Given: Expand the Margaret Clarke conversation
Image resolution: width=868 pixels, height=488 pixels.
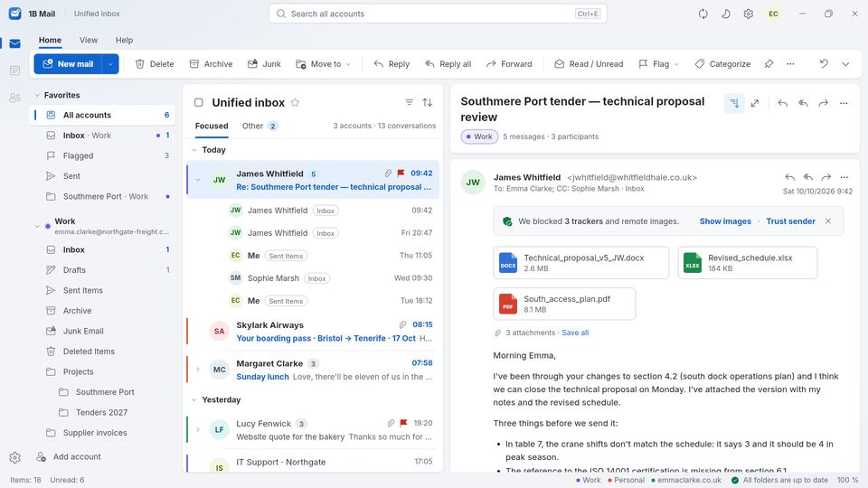Looking at the screenshot, I should tap(198, 369).
